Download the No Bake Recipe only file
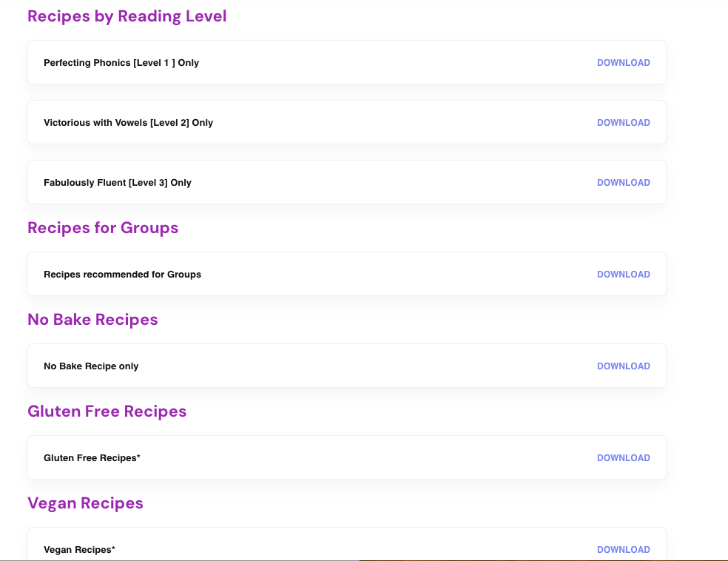This screenshot has height=561, width=728. click(623, 366)
